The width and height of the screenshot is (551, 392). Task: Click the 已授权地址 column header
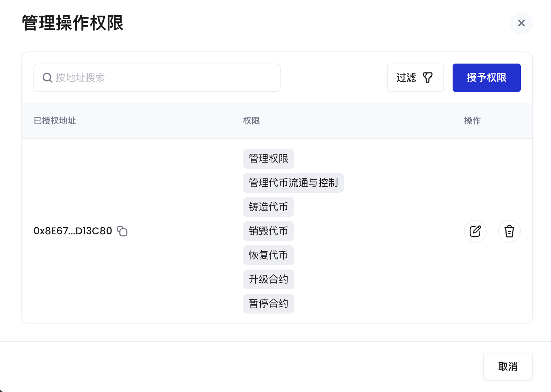pyautogui.click(x=54, y=121)
